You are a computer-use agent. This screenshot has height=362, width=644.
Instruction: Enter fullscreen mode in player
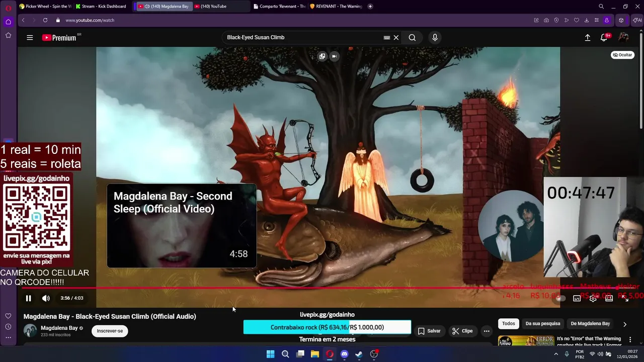point(625,298)
